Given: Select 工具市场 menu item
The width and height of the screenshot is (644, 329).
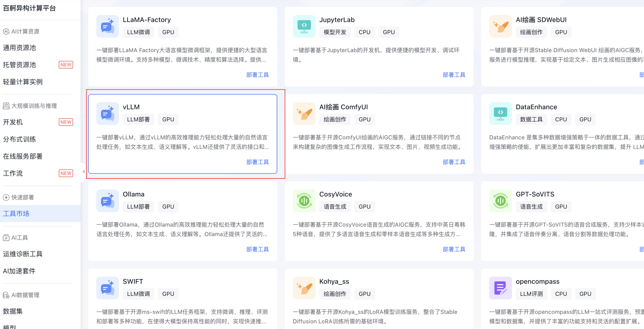Looking at the screenshot, I should click(40, 213).
